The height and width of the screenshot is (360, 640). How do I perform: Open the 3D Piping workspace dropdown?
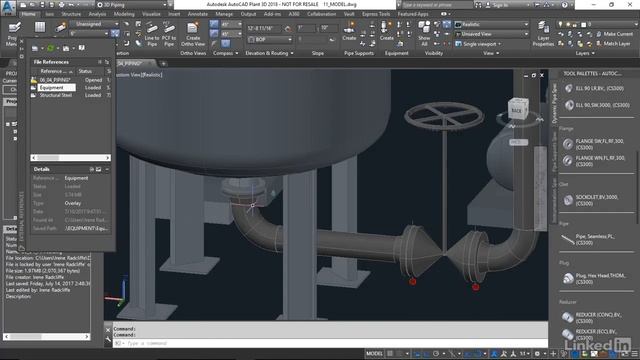132,5
